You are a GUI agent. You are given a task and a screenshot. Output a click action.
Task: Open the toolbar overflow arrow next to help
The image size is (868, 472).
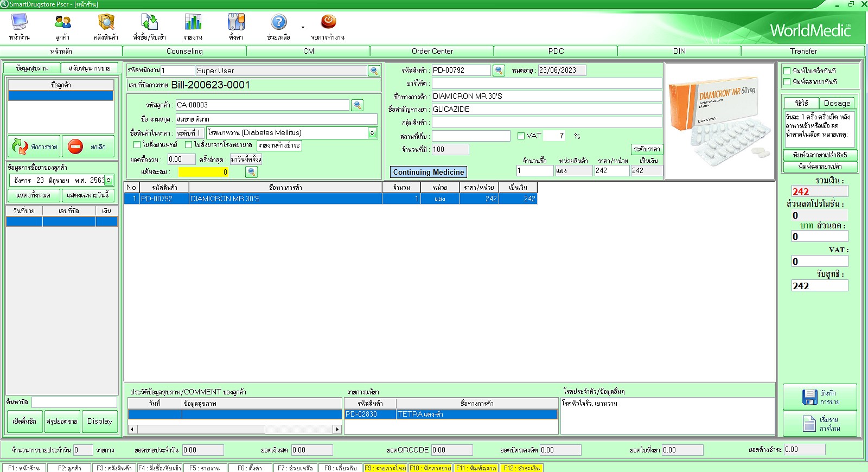303,27
